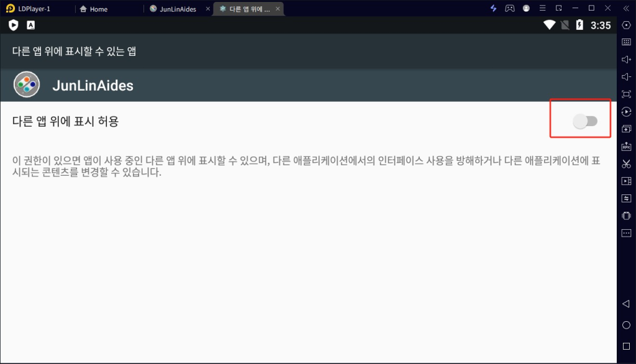Click the volume up icon
636x364 pixels.
pyautogui.click(x=626, y=60)
